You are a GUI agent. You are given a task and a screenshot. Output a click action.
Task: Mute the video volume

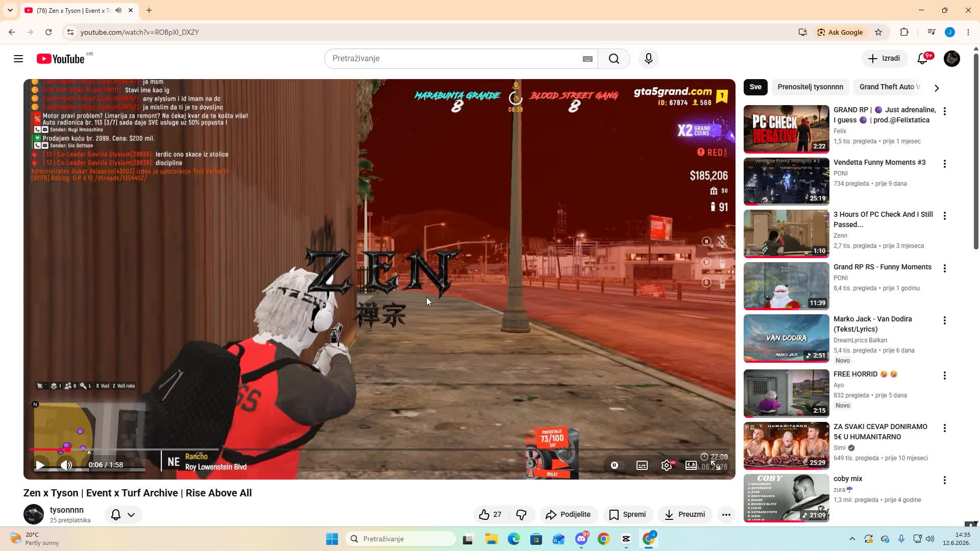pos(66,465)
